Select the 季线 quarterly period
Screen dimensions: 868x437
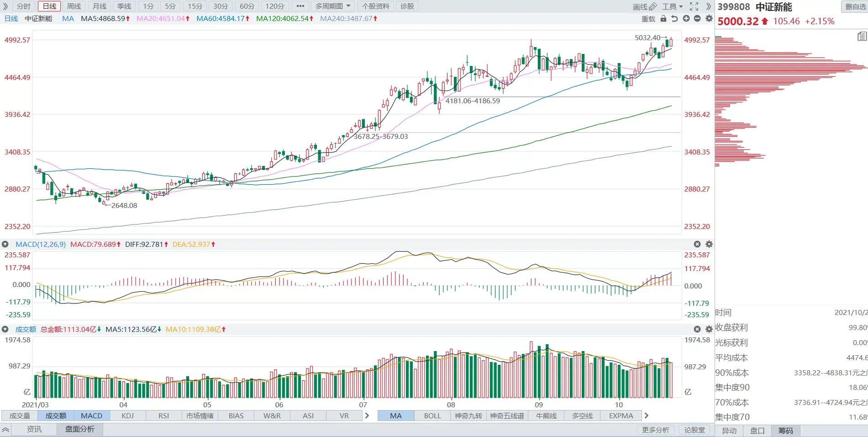124,6
